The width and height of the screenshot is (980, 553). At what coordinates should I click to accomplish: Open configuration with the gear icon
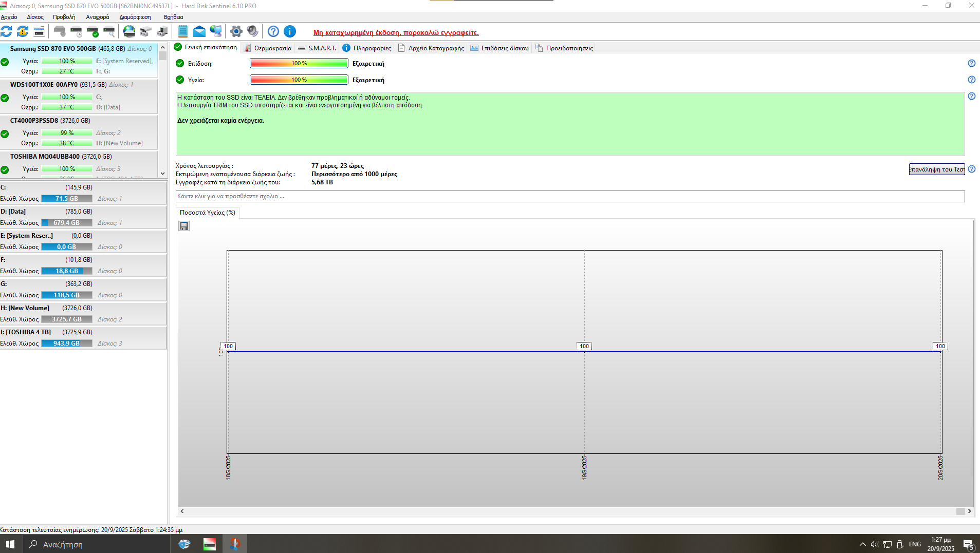[236, 32]
